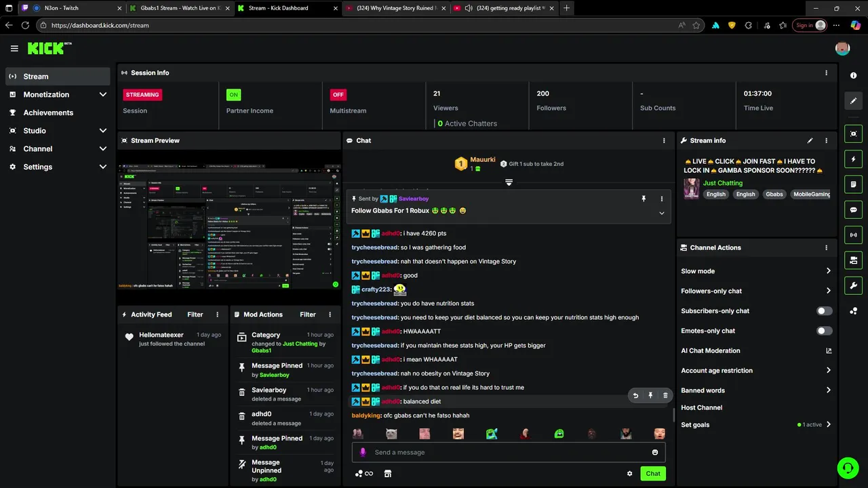Click the channel actions icon in right sidebar

coord(854,260)
